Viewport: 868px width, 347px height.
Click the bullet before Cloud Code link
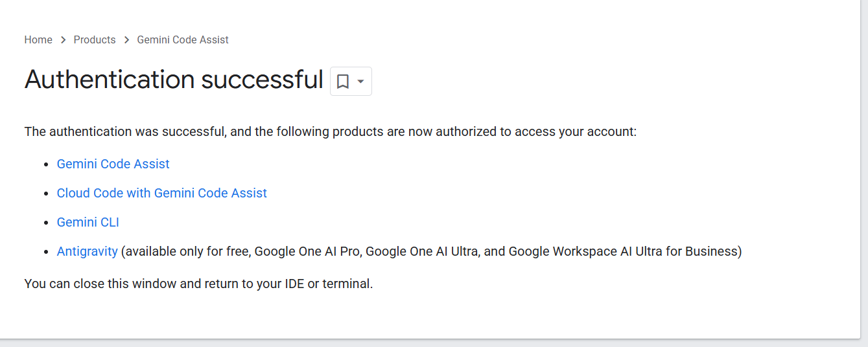tap(45, 194)
